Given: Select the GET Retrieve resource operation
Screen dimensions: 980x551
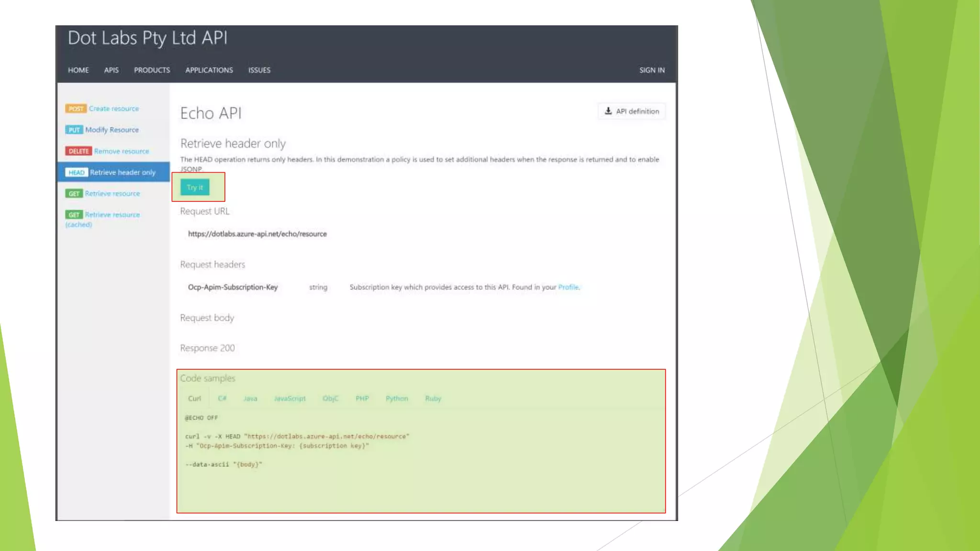Looking at the screenshot, I should pyautogui.click(x=112, y=193).
